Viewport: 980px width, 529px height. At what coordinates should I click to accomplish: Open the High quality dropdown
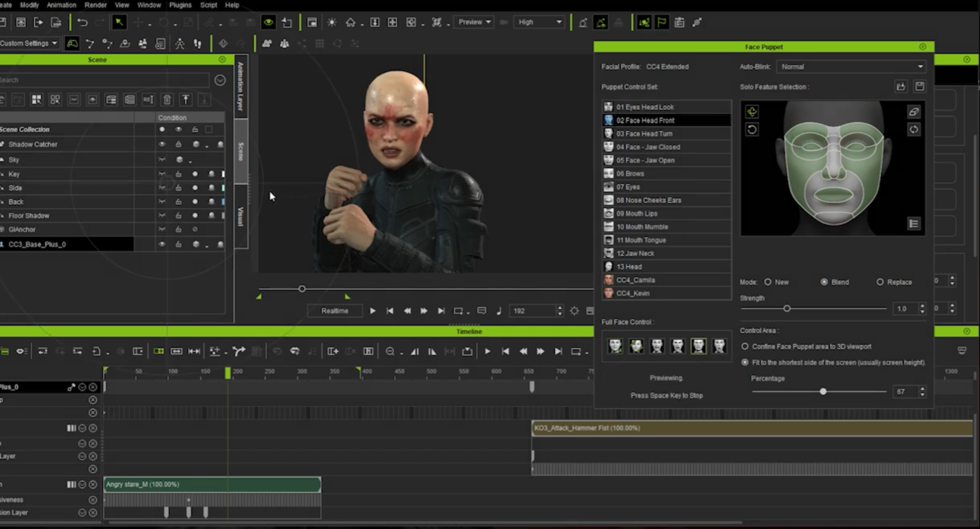(539, 22)
